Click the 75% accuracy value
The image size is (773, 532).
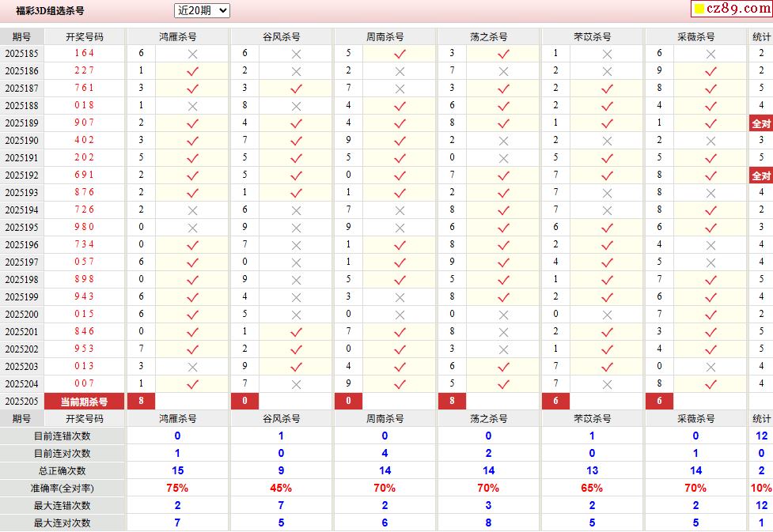pyautogui.click(x=177, y=489)
